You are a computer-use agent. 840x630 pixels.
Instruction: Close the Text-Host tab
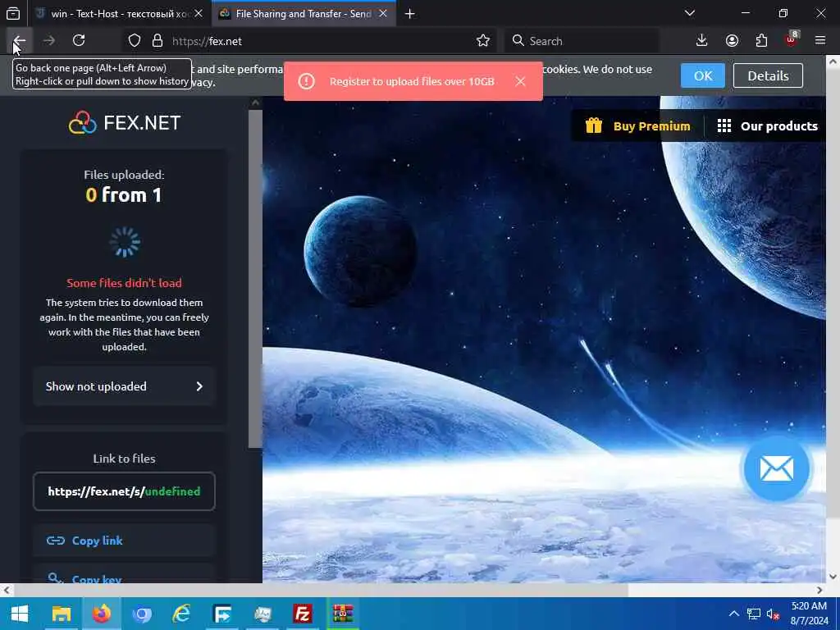pyautogui.click(x=199, y=14)
